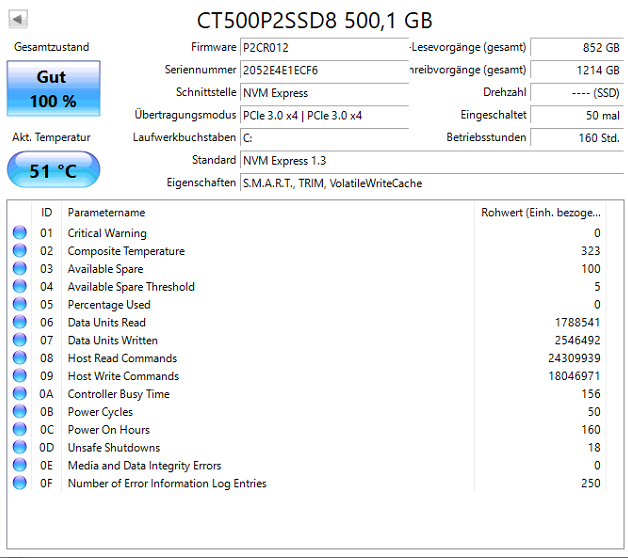
Task: Click raw value 18 for Unsafe Shutdowns
Action: [x=594, y=447]
